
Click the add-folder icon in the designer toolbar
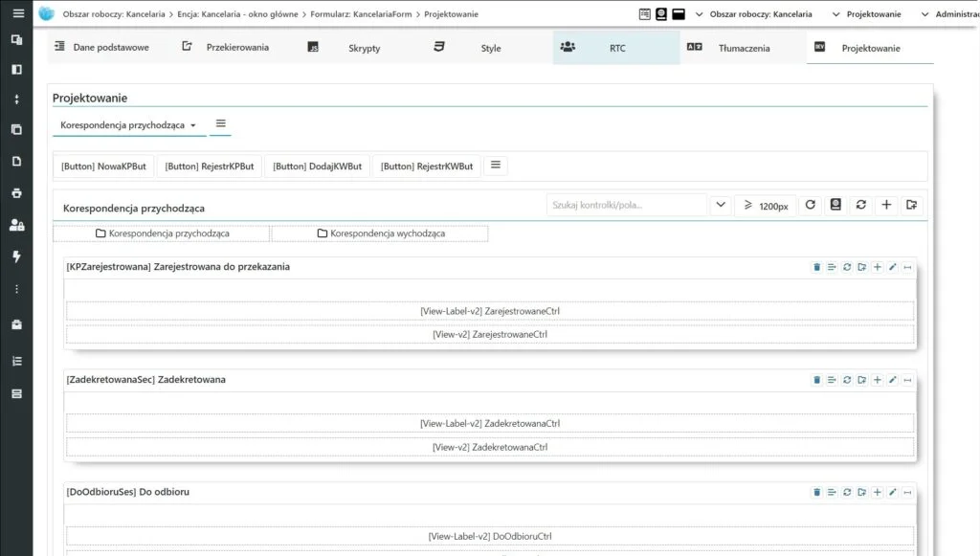point(910,205)
